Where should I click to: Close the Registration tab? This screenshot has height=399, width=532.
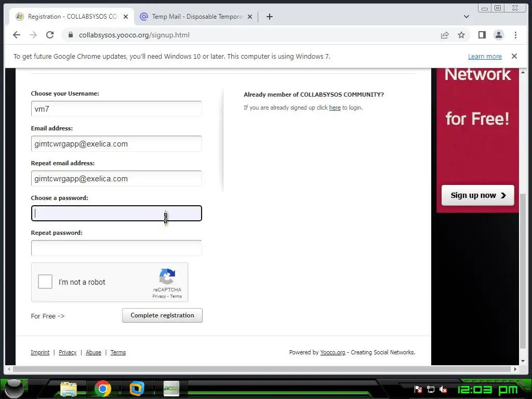point(126,17)
